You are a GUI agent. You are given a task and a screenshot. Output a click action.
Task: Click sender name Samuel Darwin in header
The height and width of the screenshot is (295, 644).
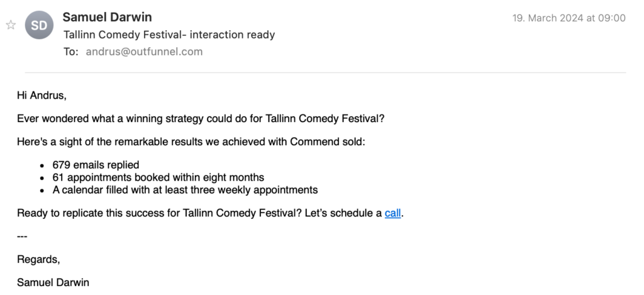point(107,17)
